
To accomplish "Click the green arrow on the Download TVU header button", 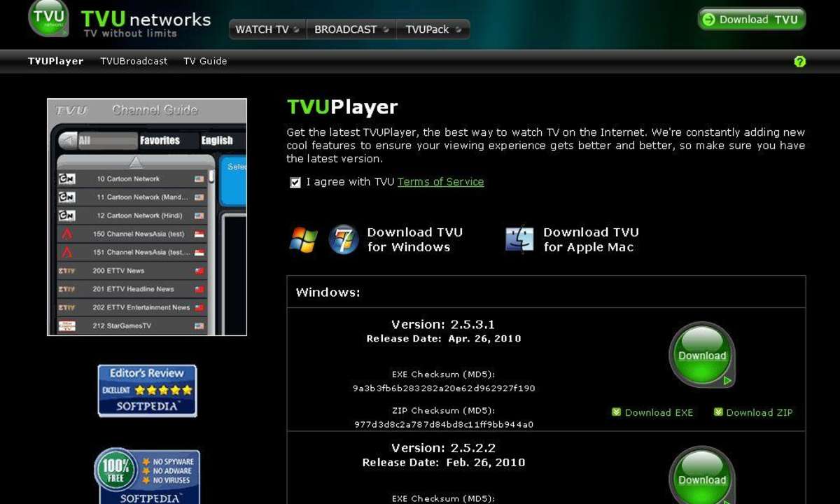I will (x=708, y=20).
